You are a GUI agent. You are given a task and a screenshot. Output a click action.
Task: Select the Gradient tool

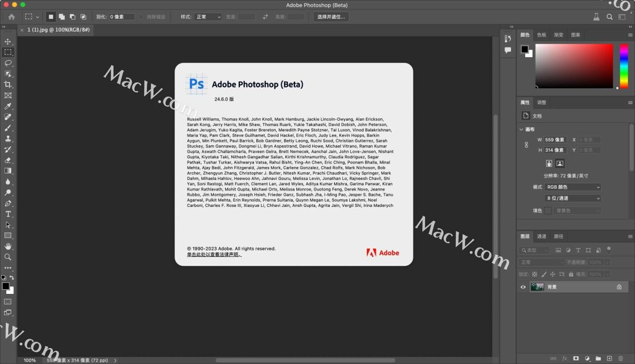pos(8,171)
